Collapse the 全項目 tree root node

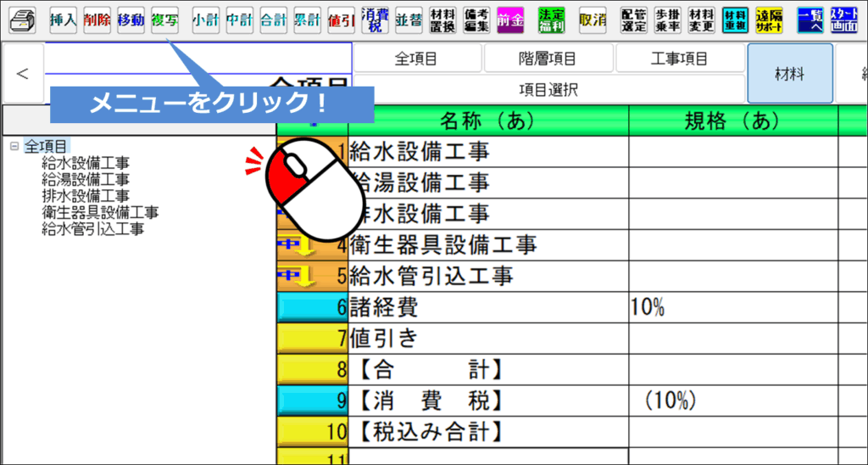coord(14,147)
